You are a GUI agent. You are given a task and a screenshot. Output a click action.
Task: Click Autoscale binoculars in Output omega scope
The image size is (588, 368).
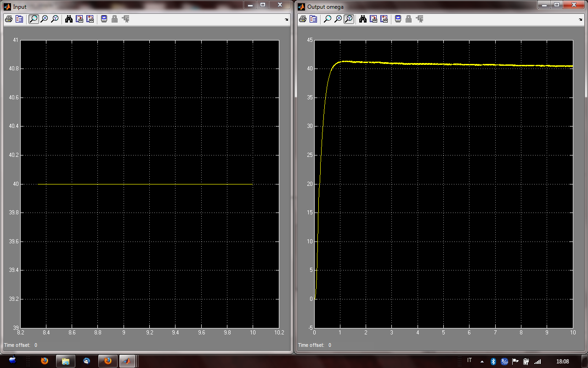coord(363,19)
